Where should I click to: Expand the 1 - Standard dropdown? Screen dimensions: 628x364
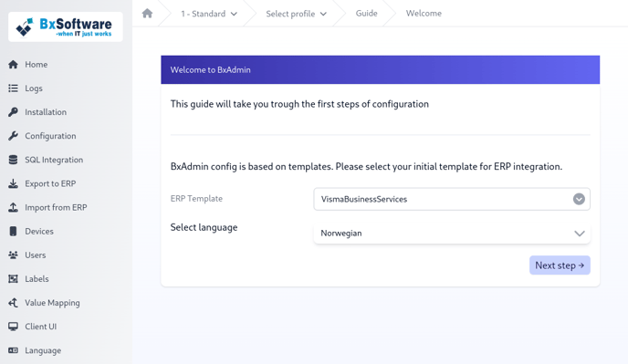pos(209,14)
